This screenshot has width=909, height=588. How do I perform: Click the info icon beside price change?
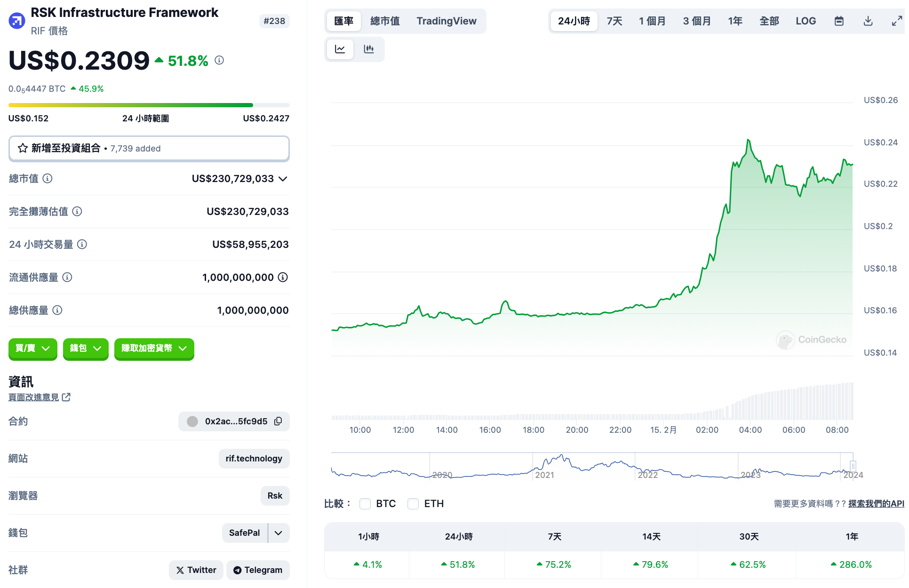click(219, 60)
